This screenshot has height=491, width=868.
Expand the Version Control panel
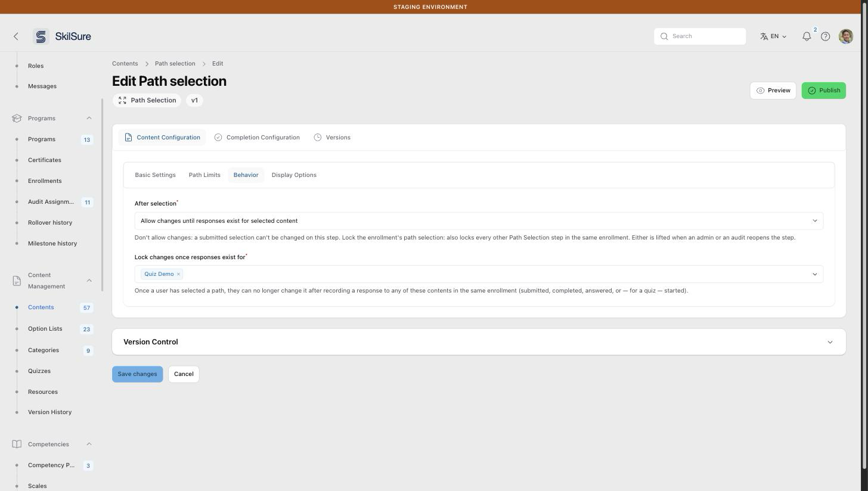[479, 342]
